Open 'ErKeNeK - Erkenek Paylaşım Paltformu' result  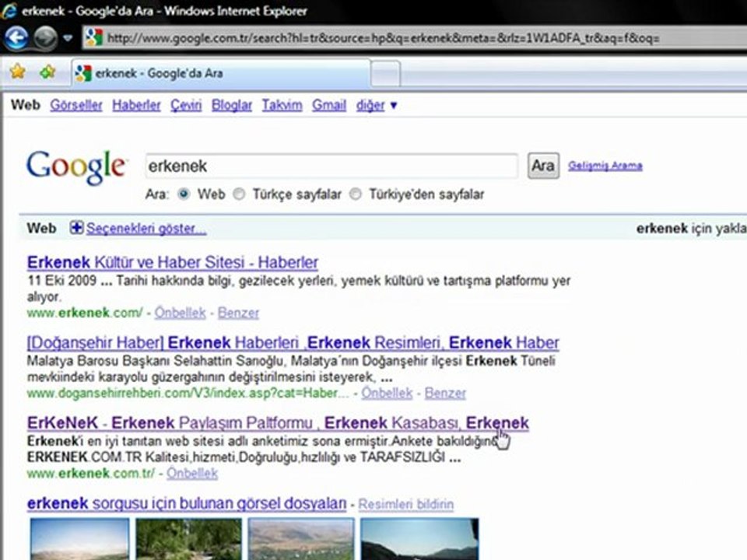pos(278,423)
